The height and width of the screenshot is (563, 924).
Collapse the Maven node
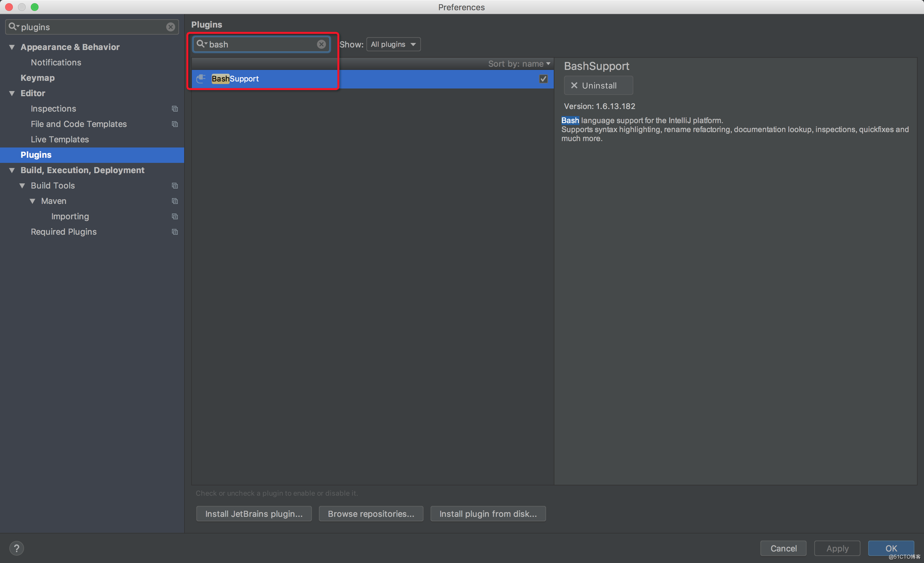coord(33,201)
